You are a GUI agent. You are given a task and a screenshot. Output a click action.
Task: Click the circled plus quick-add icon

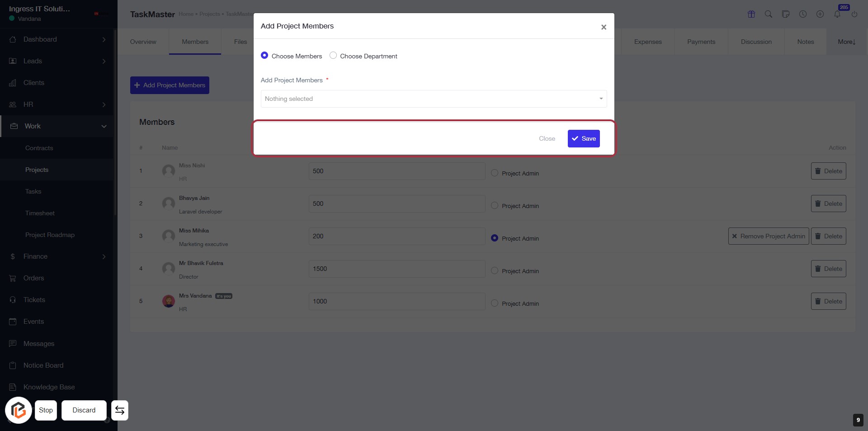[820, 14]
